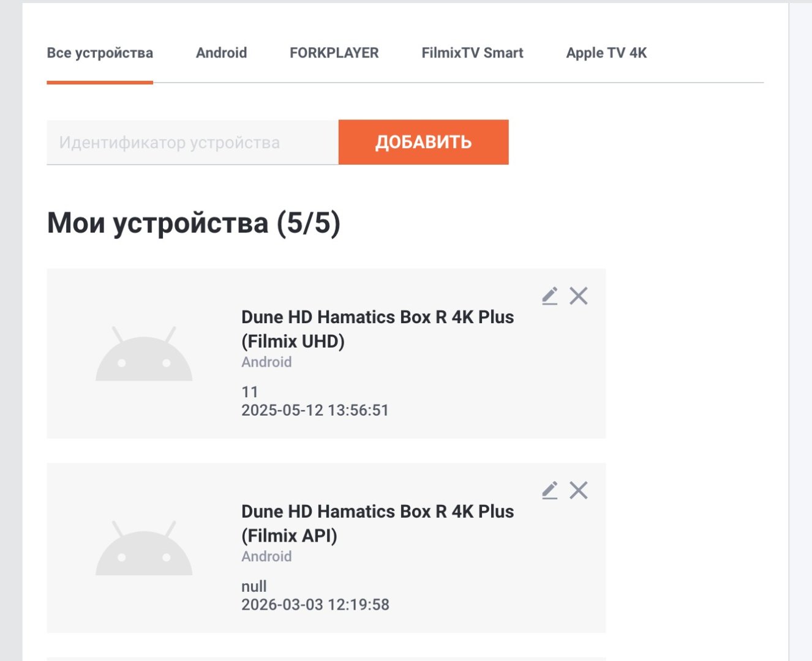The width and height of the screenshot is (812, 661).
Task: Click the ДОБАВИТЬ button
Action: click(x=424, y=142)
